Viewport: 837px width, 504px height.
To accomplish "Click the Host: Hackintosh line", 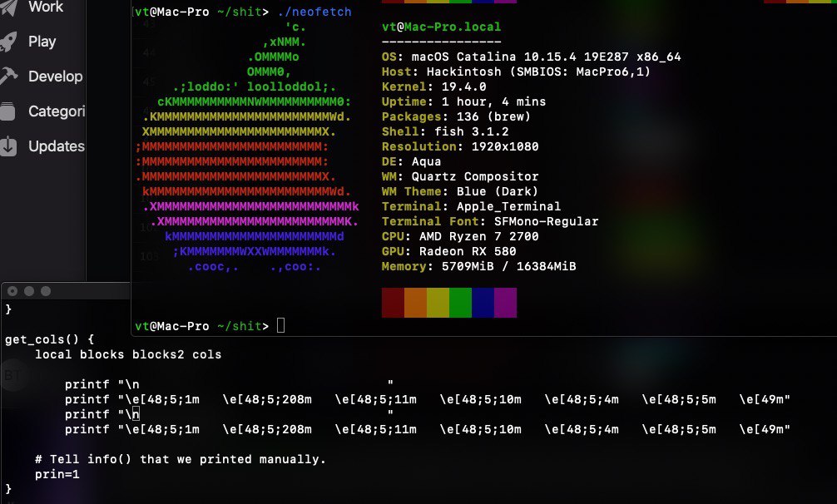I will point(516,72).
